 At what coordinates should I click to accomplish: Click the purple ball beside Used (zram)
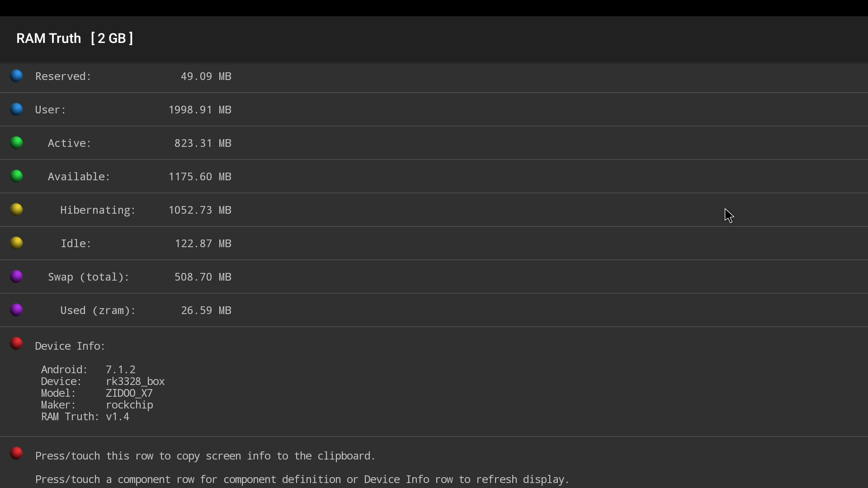tap(17, 310)
